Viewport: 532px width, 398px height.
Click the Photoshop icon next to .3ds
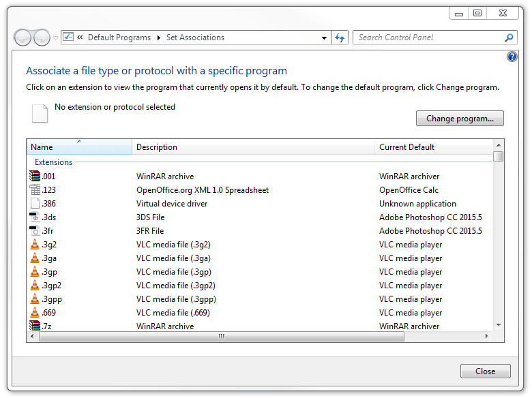tap(35, 217)
